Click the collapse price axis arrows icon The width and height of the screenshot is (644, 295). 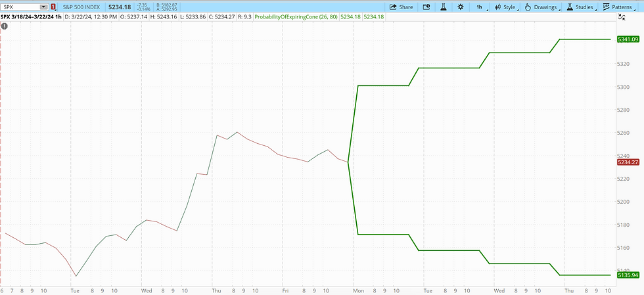(622, 17)
